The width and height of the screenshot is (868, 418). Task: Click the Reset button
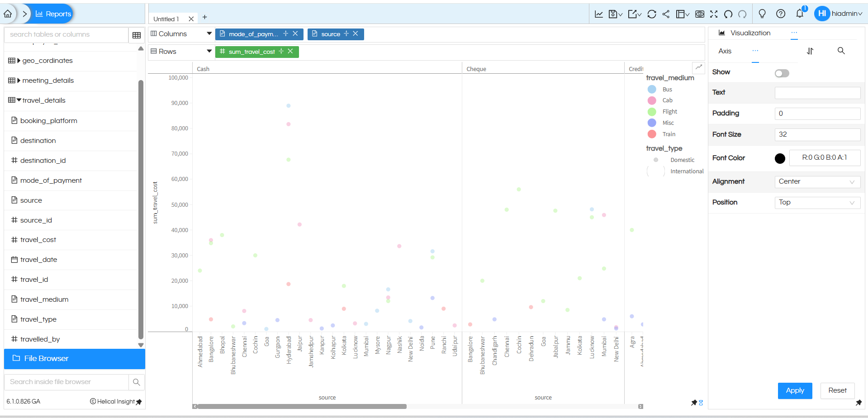(x=837, y=390)
